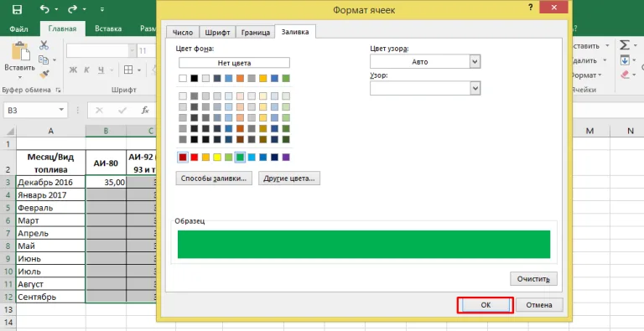The width and height of the screenshot is (644, 331).
Task: Open the Цвет узора Авто dropdown
Action: click(475, 62)
